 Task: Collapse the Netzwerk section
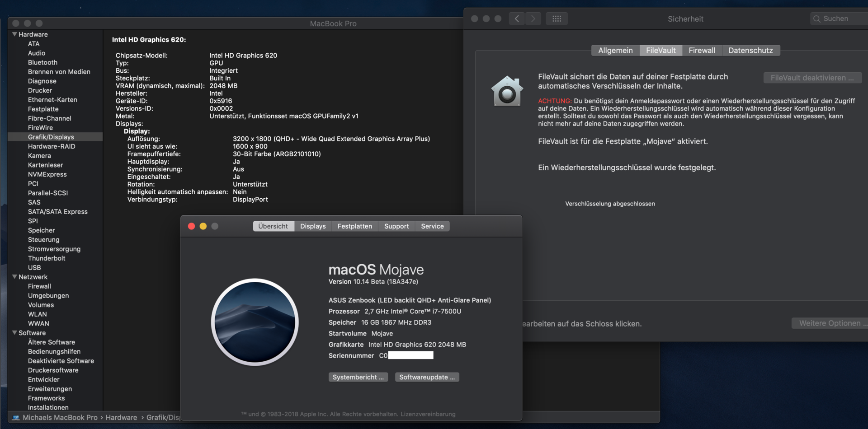coord(14,277)
